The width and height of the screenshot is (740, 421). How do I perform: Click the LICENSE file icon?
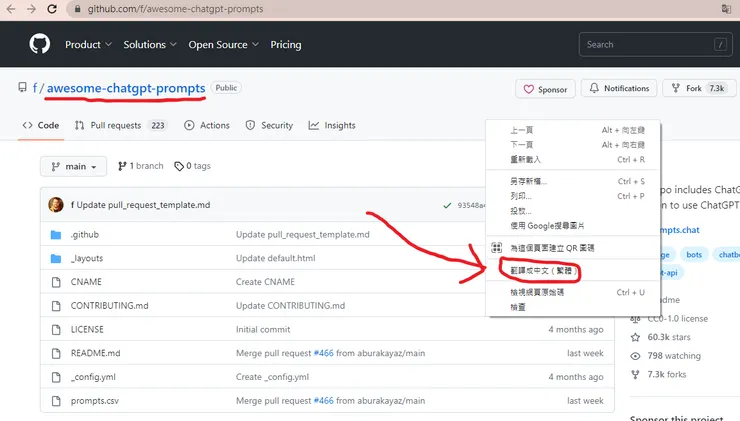click(x=56, y=329)
